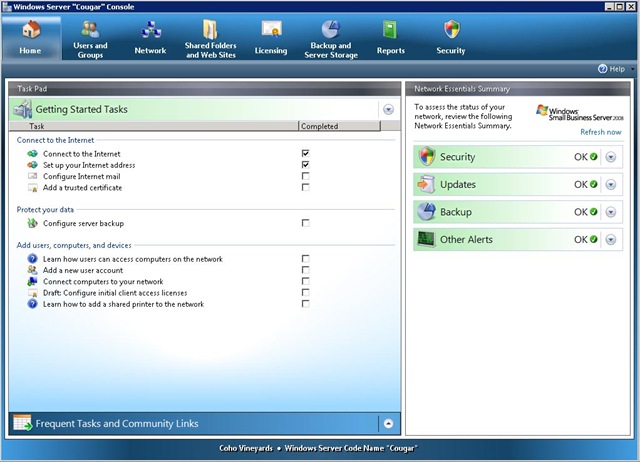640x462 pixels.
Task: Open Add a trusted certificate task
Action: (82, 188)
